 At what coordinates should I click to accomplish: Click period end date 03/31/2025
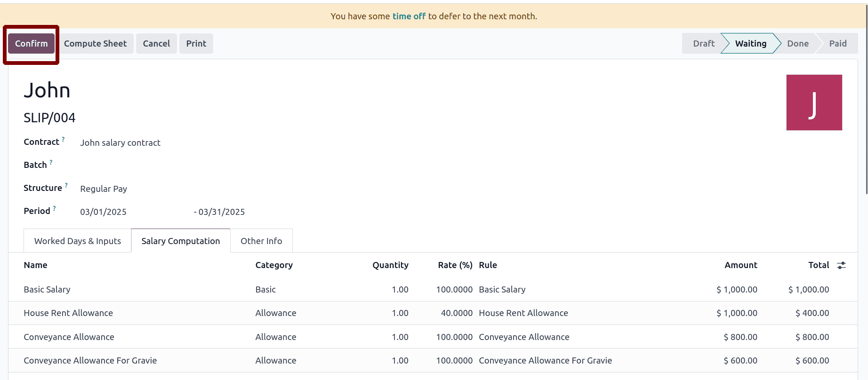click(x=222, y=212)
